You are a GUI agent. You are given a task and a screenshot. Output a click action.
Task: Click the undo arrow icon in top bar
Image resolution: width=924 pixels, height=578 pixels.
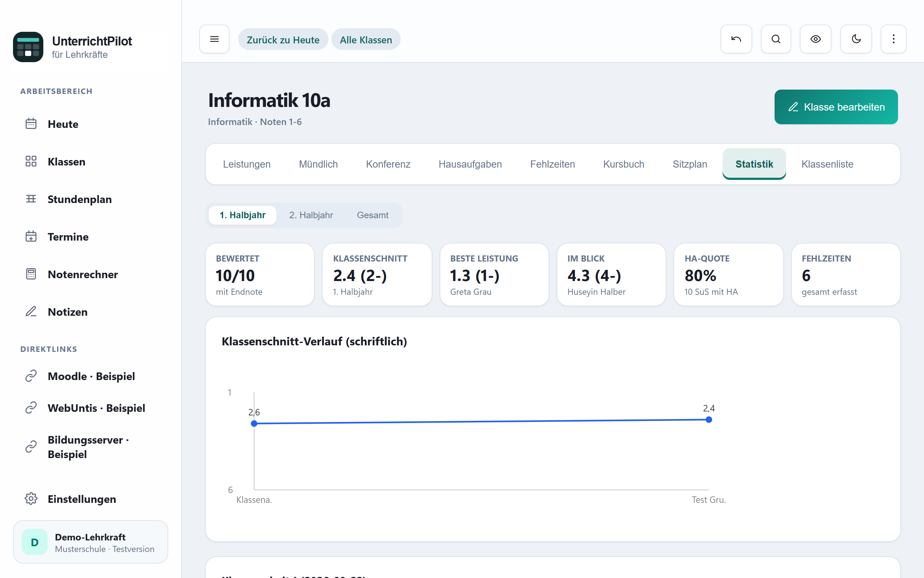(x=736, y=39)
